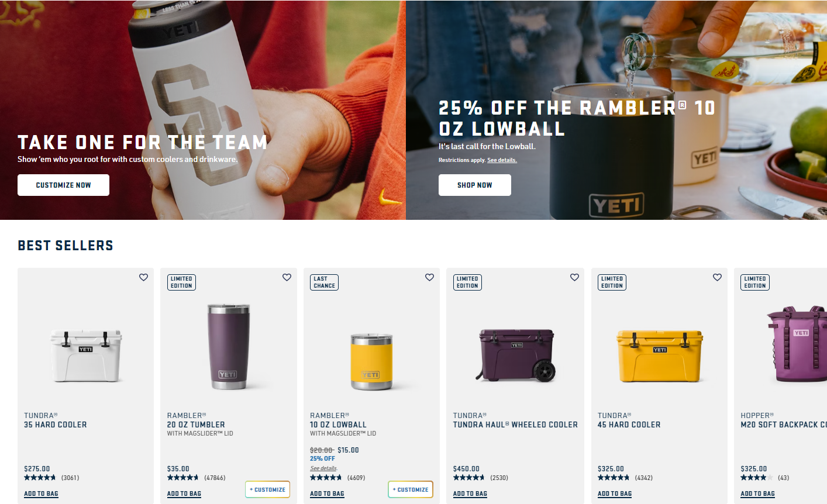Add 20 oz Tumbler to bag
Screen dimensions: 827x504
click(x=184, y=493)
